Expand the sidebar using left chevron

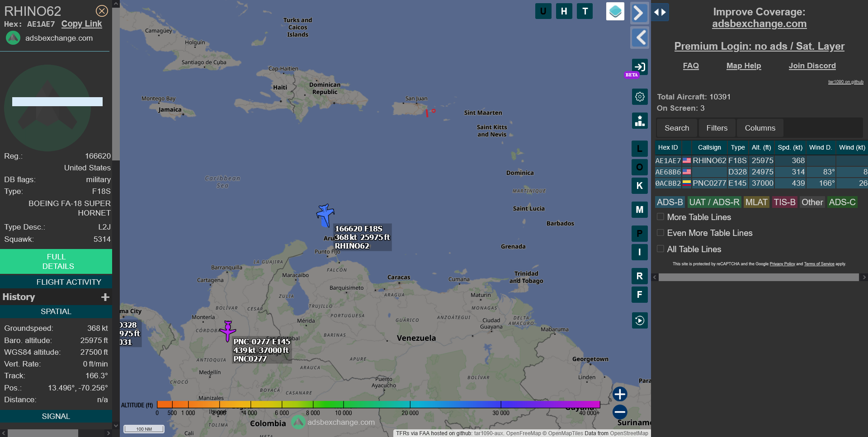639,38
